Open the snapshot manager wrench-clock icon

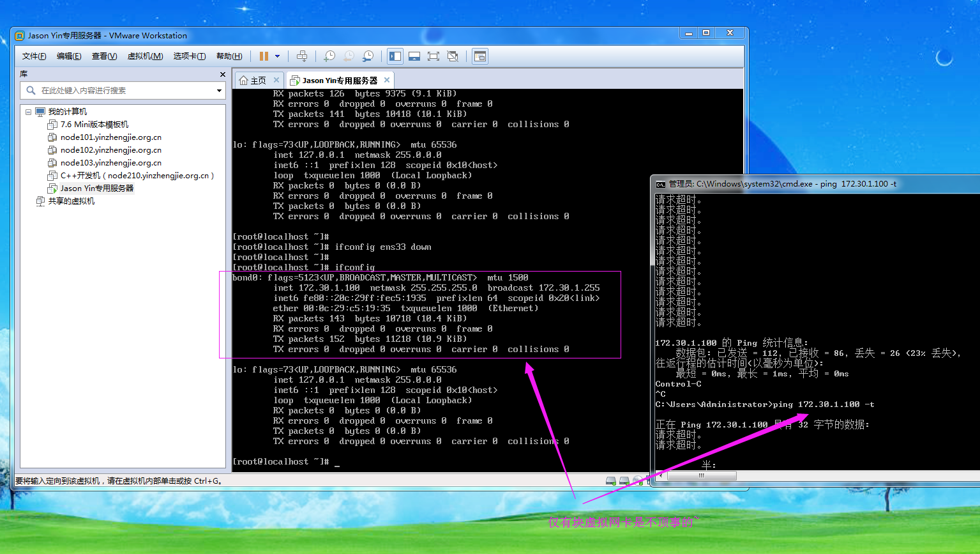368,56
